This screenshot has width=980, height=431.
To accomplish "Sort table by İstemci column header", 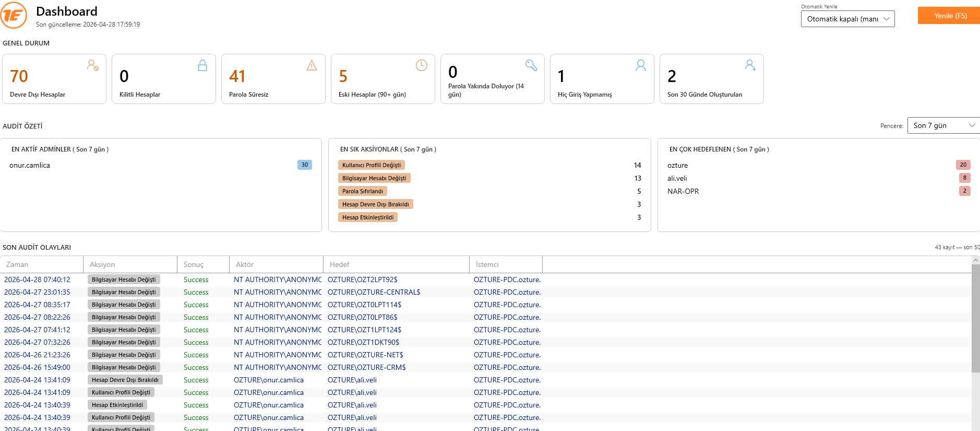I will click(x=506, y=264).
